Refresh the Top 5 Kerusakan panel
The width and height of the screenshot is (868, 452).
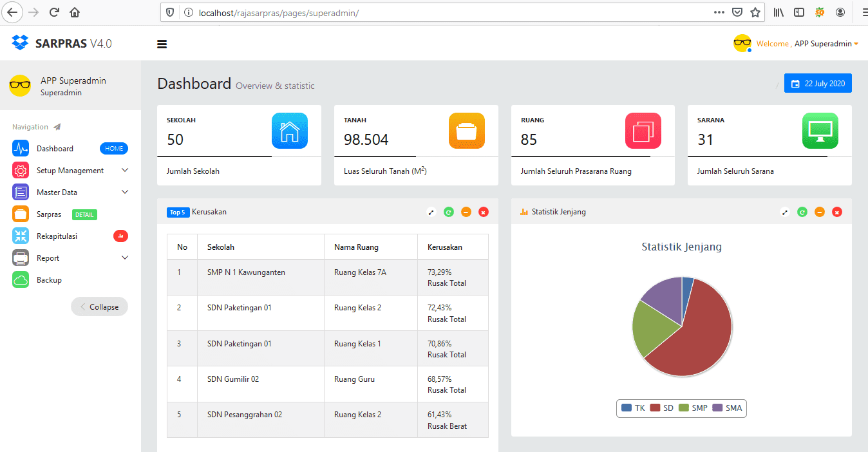[x=449, y=212]
